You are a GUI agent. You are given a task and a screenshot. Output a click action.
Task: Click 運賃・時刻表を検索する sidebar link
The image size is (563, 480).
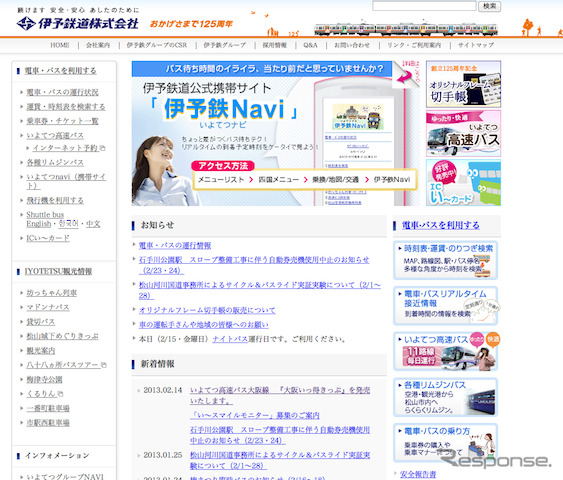pyautogui.click(x=66, y=107)
